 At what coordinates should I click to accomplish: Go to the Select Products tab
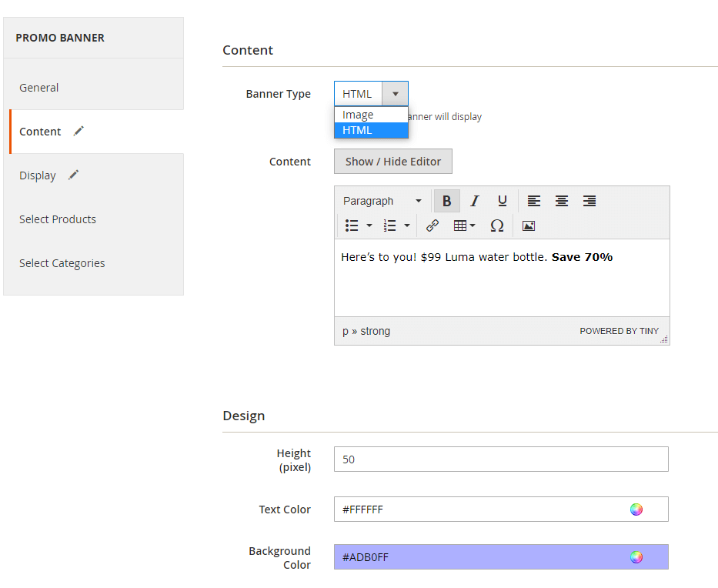click(x=93, y=219)
